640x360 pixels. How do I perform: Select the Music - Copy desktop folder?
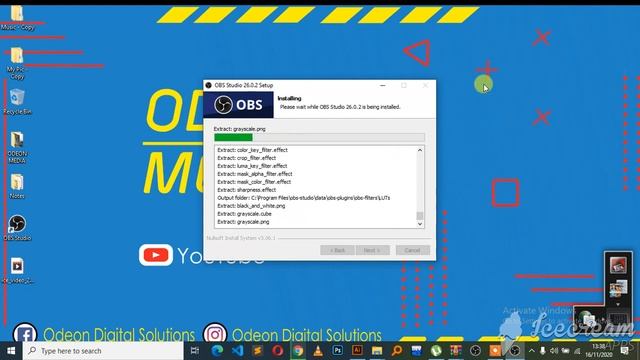17,18
